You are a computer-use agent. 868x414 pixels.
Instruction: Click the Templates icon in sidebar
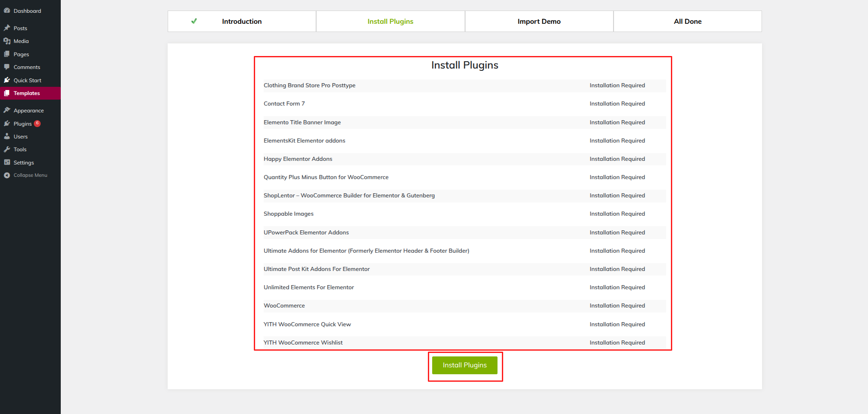coord(7,93)
